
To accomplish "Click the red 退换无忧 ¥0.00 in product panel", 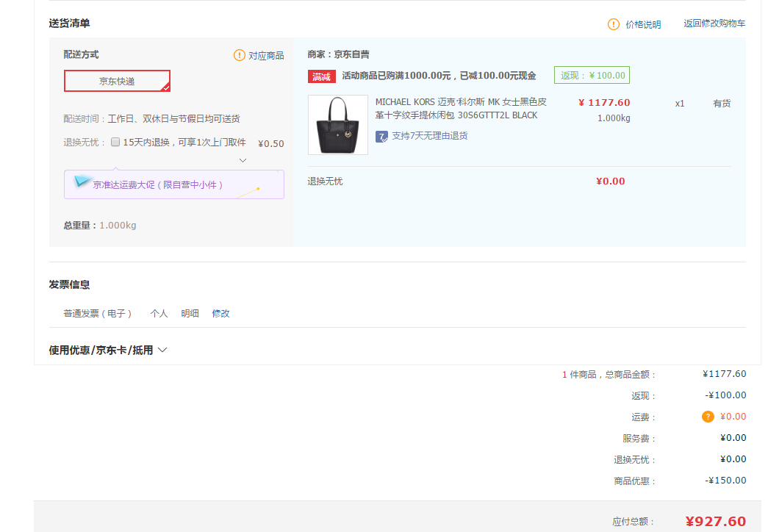I will tap(610, 181).
